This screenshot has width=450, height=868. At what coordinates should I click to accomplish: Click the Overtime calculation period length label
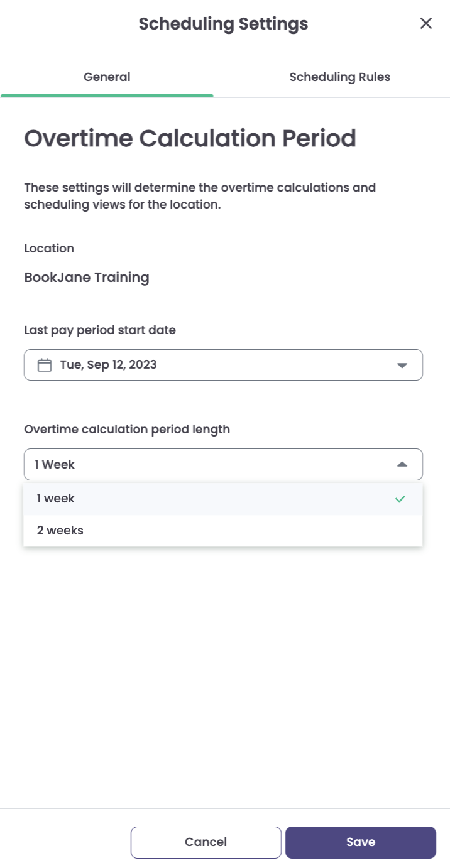[x=127, y=430]
